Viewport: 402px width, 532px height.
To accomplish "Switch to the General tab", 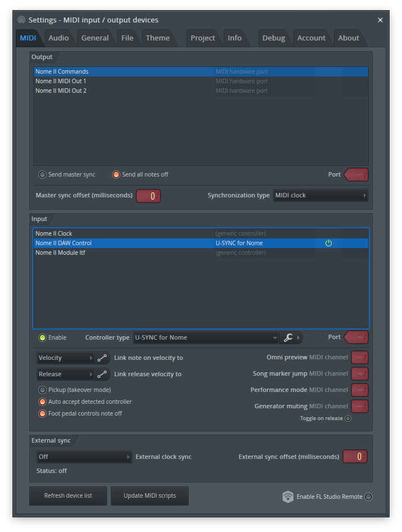I will click(x=95, y=38).
